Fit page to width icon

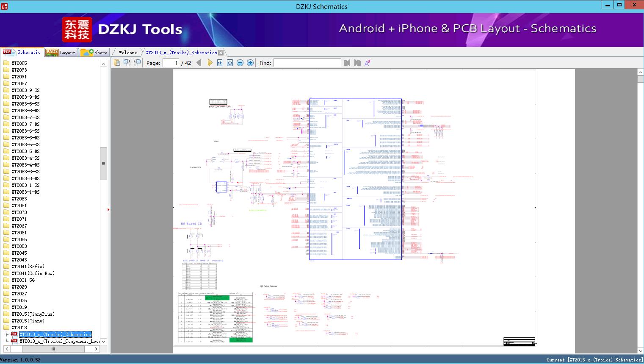coord(220,63)
